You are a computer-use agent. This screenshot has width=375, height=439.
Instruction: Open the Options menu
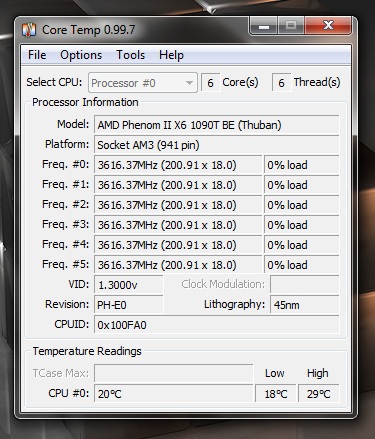tap(81, 55)
